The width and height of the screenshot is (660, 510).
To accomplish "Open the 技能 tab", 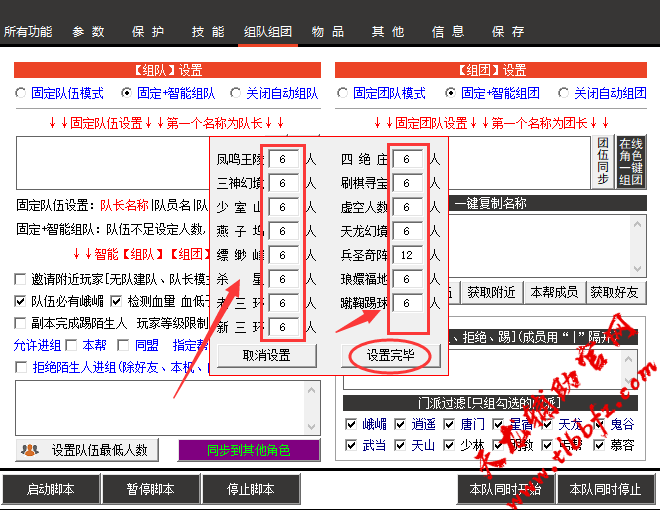I will click(208, 32).
